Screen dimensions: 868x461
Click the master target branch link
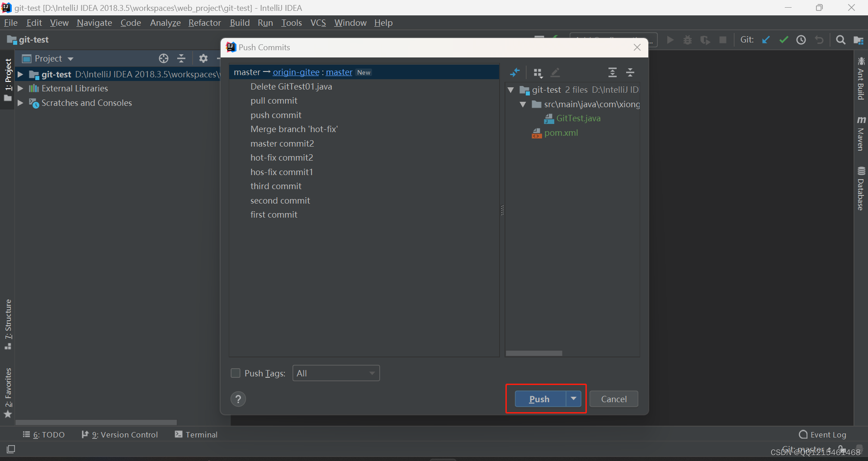click(x=339, y=72)
